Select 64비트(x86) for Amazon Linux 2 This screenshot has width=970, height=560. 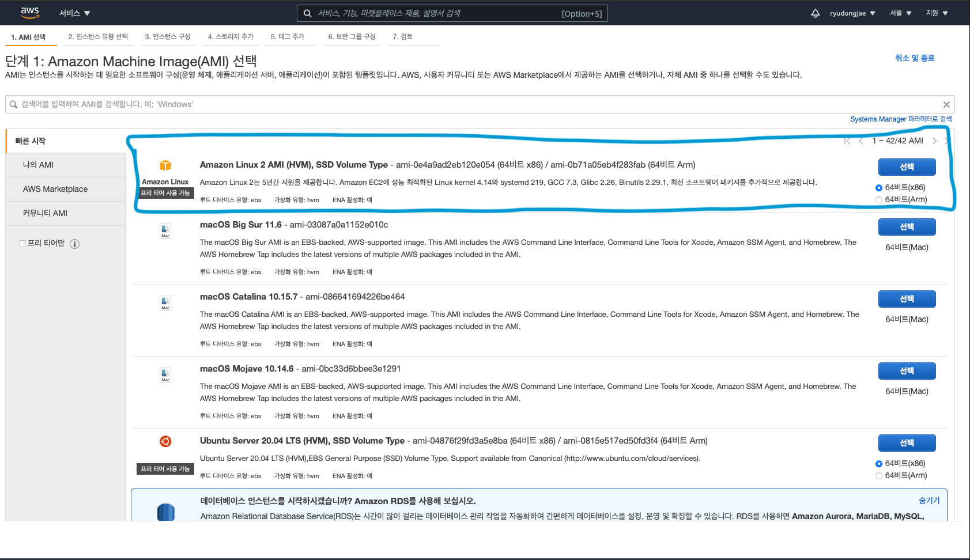879,188
